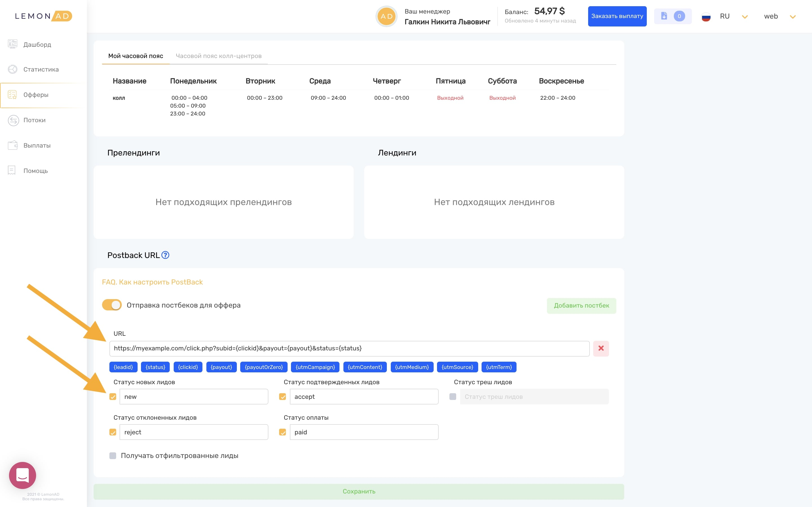
Task: Enable the trash leads status checkbox
Action: pos(453,397)
